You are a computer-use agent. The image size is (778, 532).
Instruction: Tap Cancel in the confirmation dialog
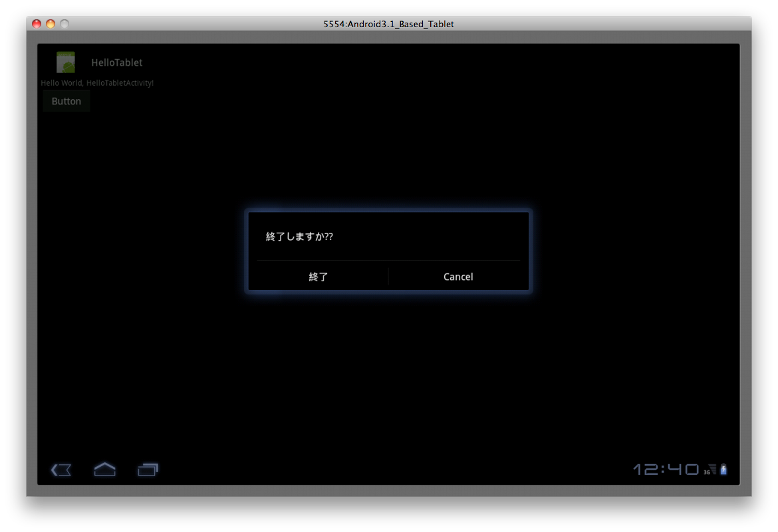point(458,277)
